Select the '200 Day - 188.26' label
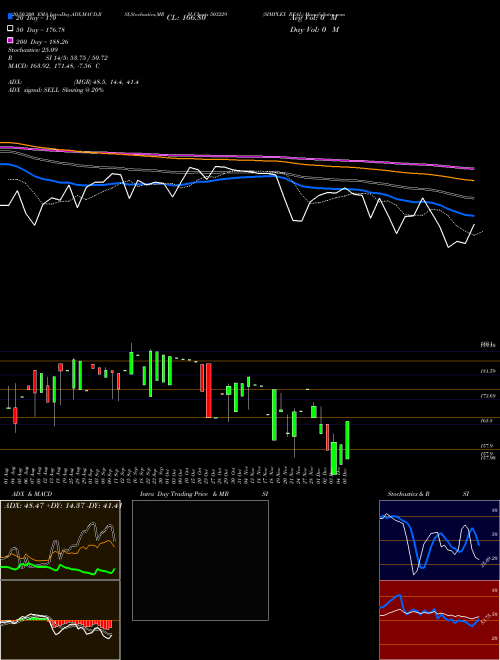 point(42,42)
